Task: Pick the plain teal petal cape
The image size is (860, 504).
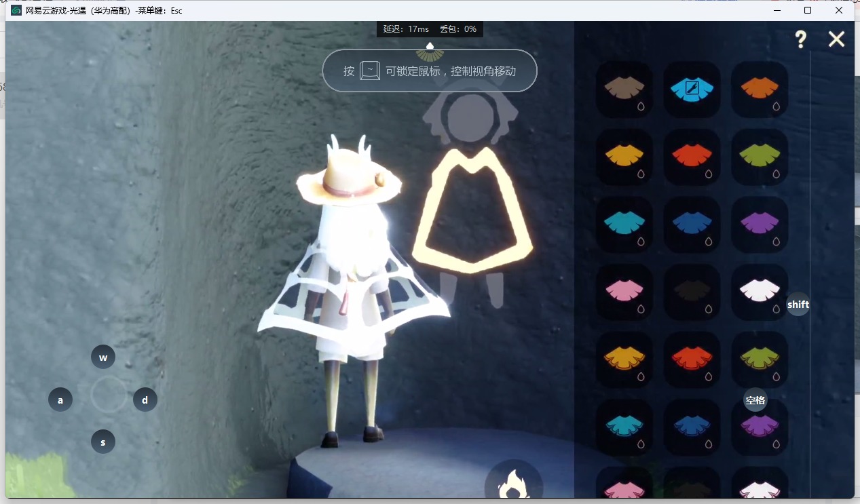Action: tap(624, 225)
